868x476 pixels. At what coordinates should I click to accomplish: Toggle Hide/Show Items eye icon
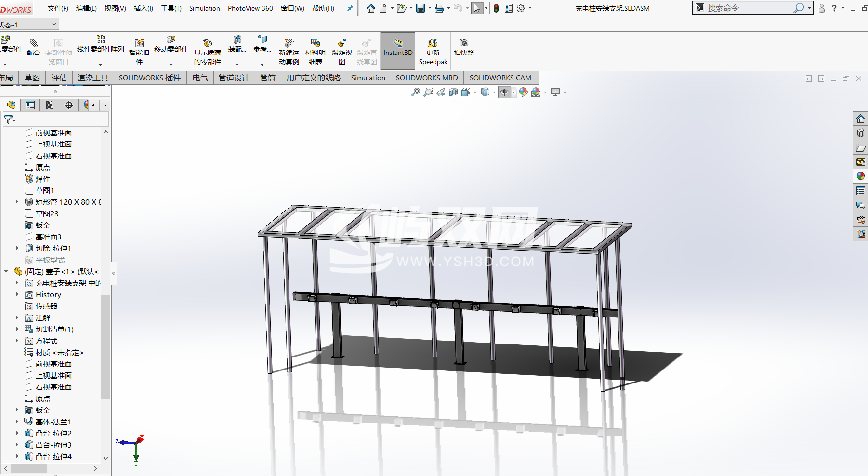point(504,92)
